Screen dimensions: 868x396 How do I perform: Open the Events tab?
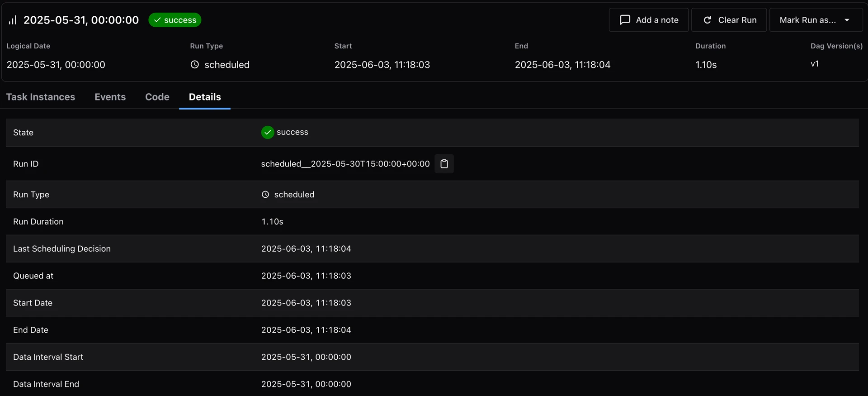coord(110,97)
